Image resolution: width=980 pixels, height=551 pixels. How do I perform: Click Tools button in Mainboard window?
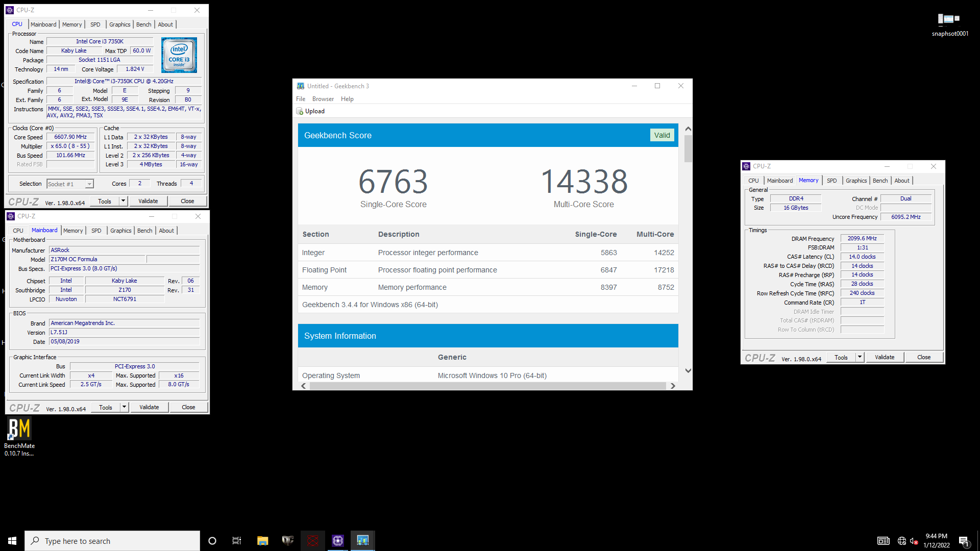coord(106,407)
